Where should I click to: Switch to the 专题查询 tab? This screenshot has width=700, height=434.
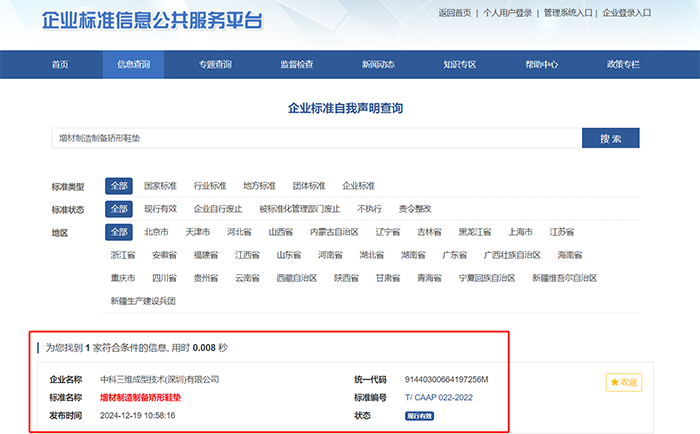[x=215, y=64]
